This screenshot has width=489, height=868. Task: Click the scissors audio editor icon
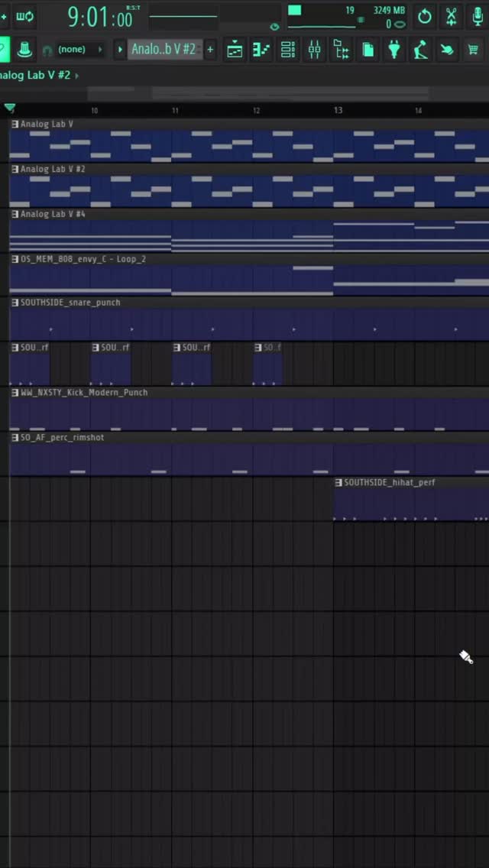(x=452, y=15)
